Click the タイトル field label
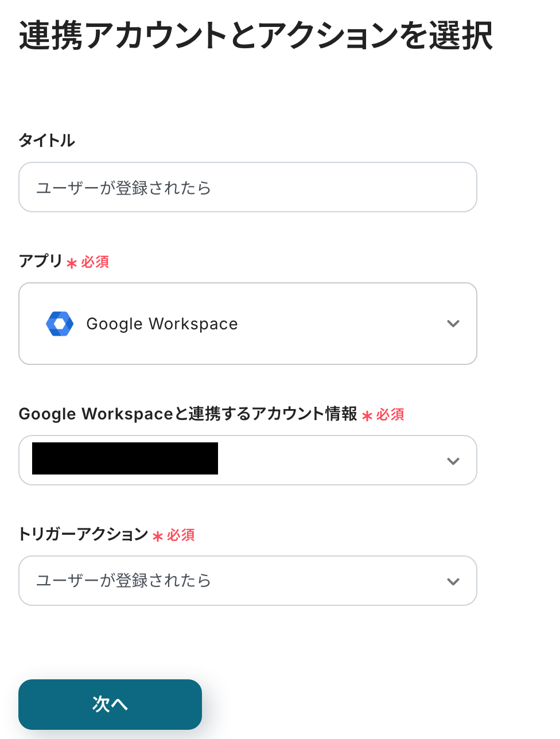The width and height of the screenshot is (560, 739). pos(47,141)
